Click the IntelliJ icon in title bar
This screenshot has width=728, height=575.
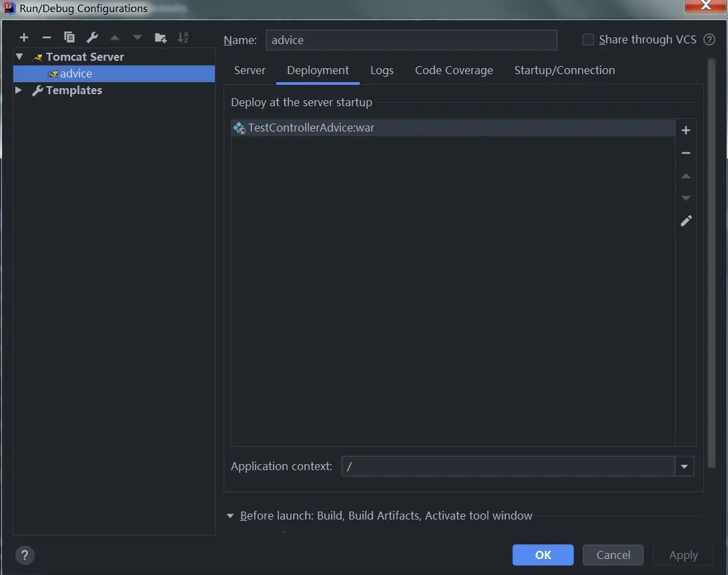tap(9, 8)
